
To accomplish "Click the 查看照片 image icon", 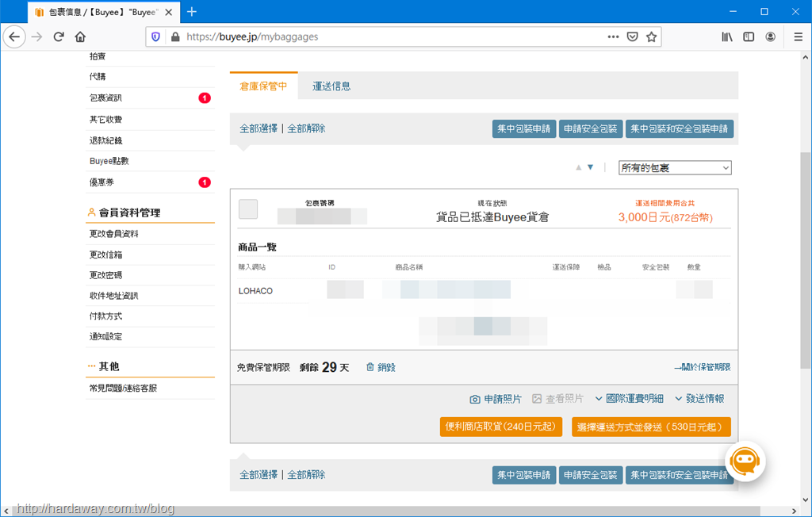I will pos(537,398).
